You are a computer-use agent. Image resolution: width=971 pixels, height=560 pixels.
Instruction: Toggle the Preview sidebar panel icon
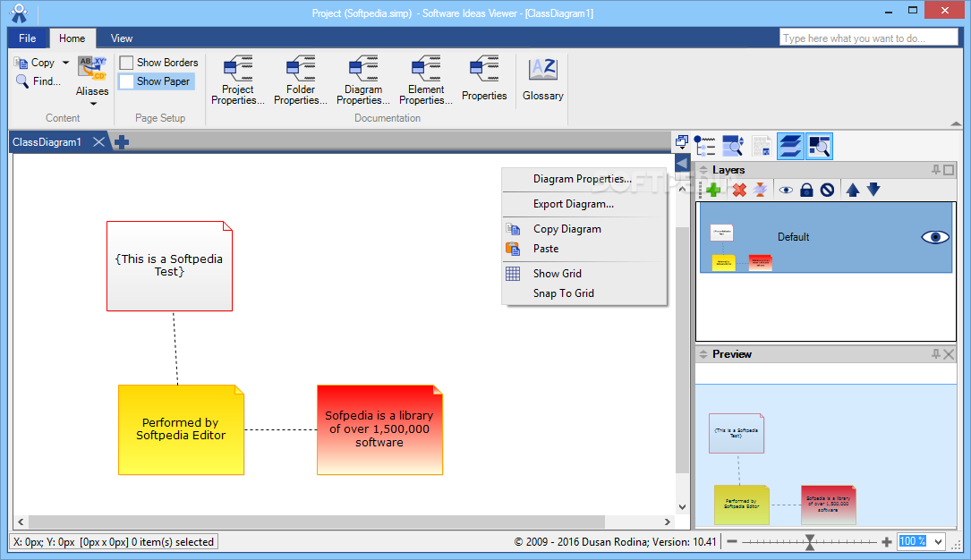click(819, 146)
